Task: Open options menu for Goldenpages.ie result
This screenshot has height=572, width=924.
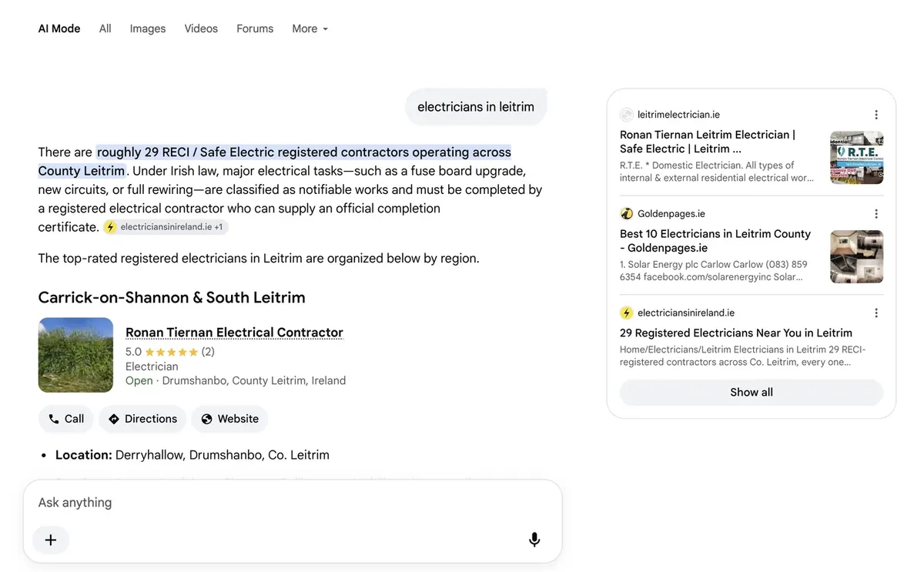Action: click(x=876, y=214)
